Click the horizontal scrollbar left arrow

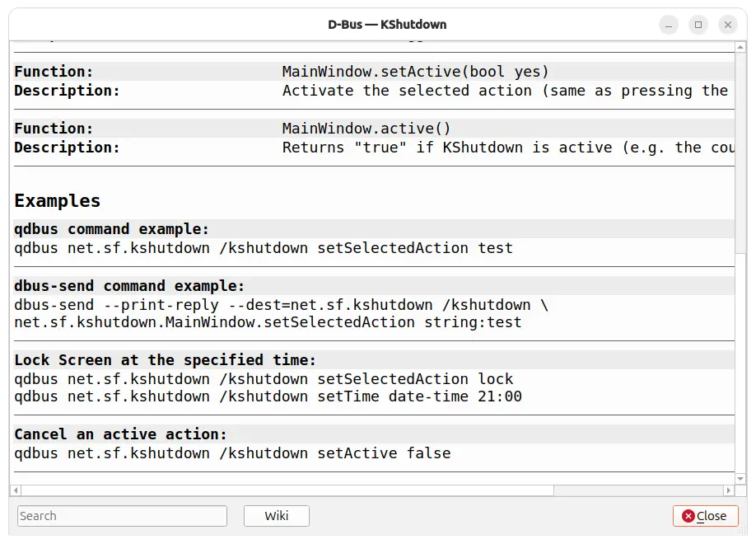coord(15,490)
